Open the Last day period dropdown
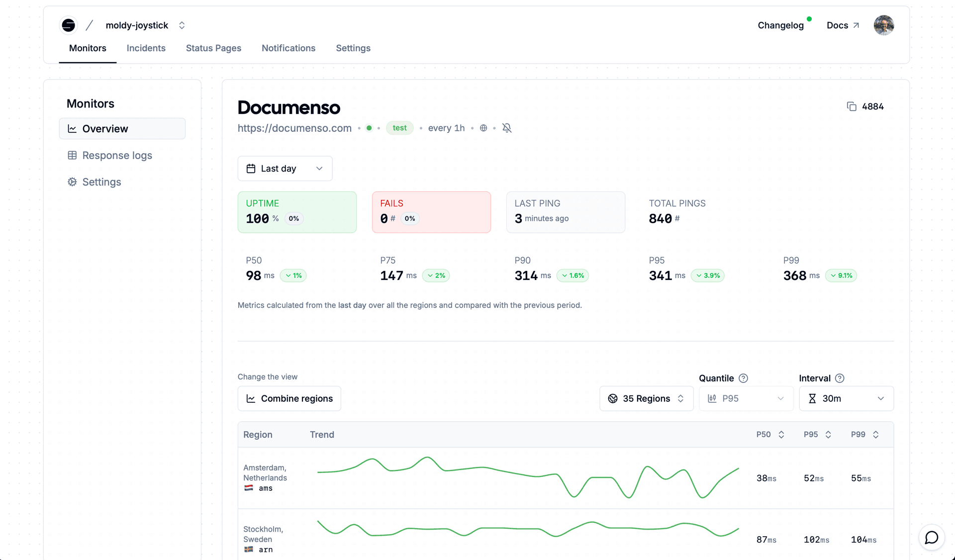This screenshot has width=955, height=560. click(x=285, y=169)
